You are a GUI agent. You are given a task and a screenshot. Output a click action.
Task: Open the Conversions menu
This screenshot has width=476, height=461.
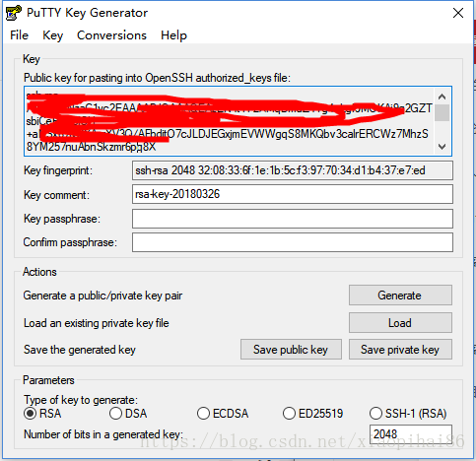pyautogui.click(x=111, y=35)
